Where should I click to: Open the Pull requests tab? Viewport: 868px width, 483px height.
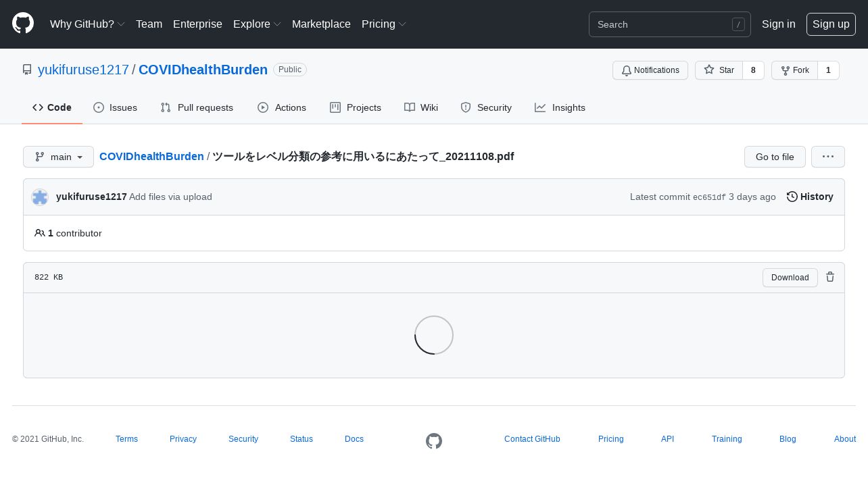pos(197,107)
